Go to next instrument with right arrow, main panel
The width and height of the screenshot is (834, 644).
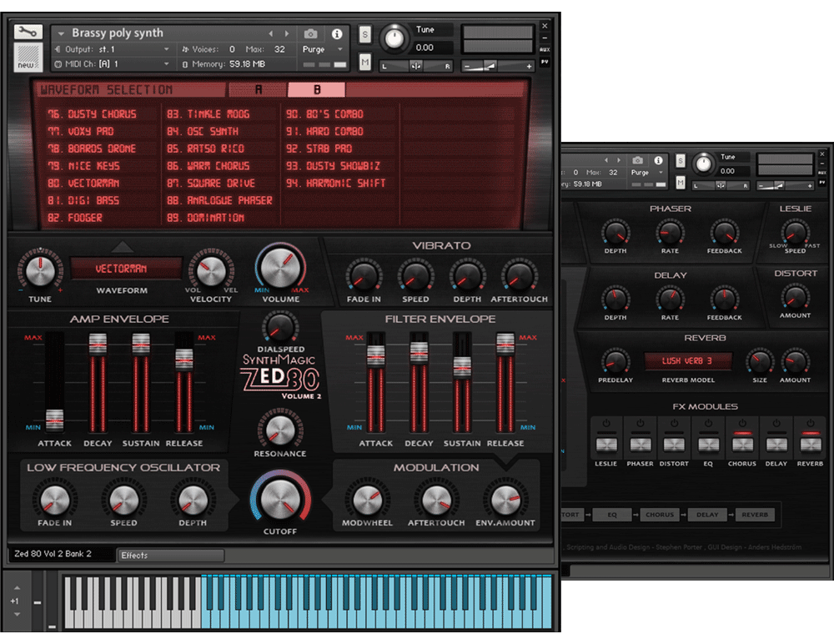point(287,33)
